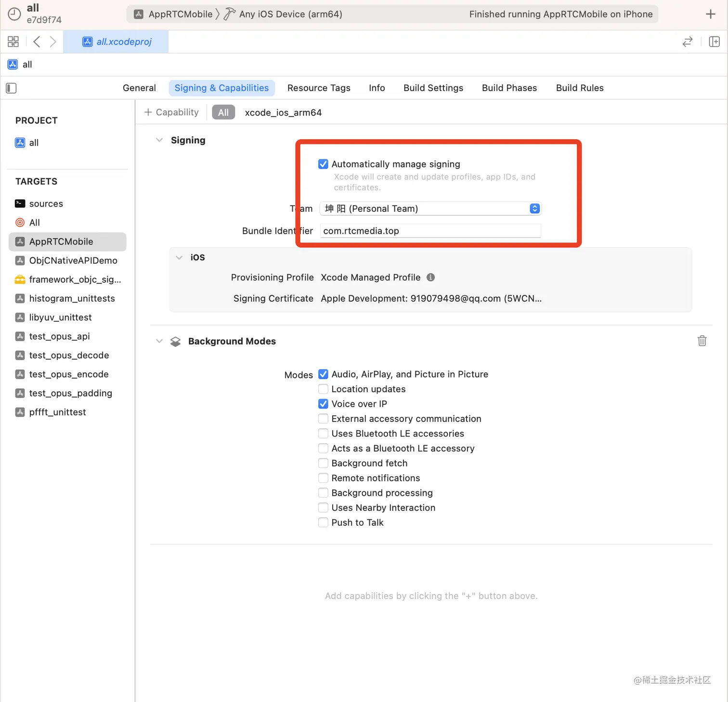The image size is (728, 702).
Task: Add a new Capability
Action: pos(171,112)
